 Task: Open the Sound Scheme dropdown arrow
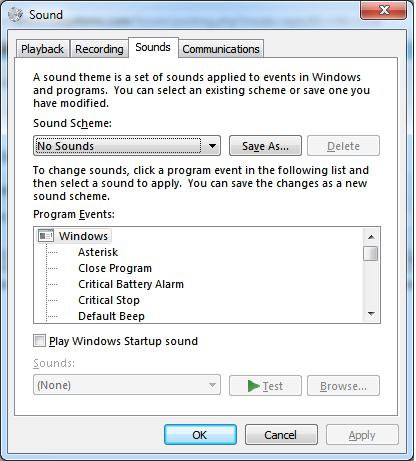coord(212,146)
